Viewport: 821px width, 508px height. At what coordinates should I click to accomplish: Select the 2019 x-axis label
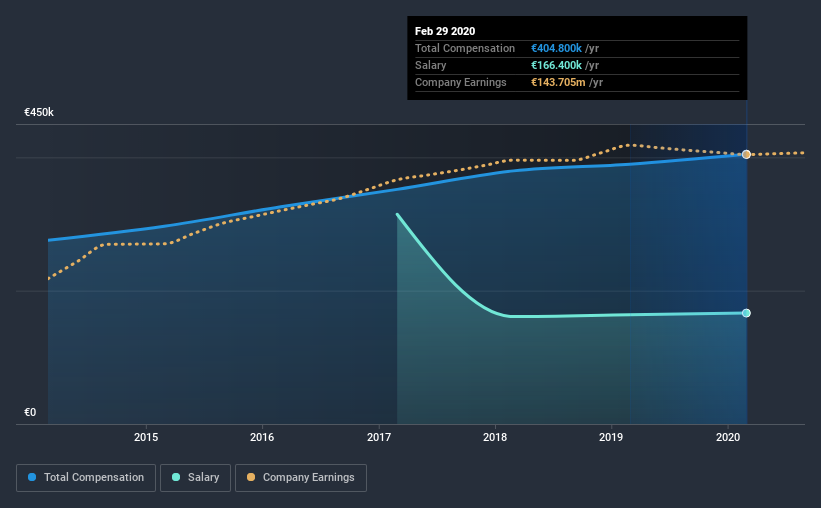pos(611,437)
